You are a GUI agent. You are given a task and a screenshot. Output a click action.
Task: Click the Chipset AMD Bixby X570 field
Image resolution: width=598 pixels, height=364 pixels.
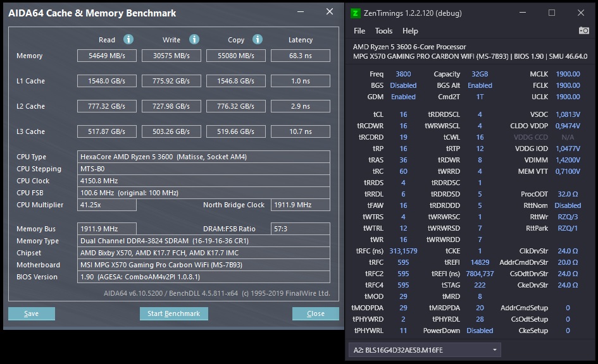204,253
